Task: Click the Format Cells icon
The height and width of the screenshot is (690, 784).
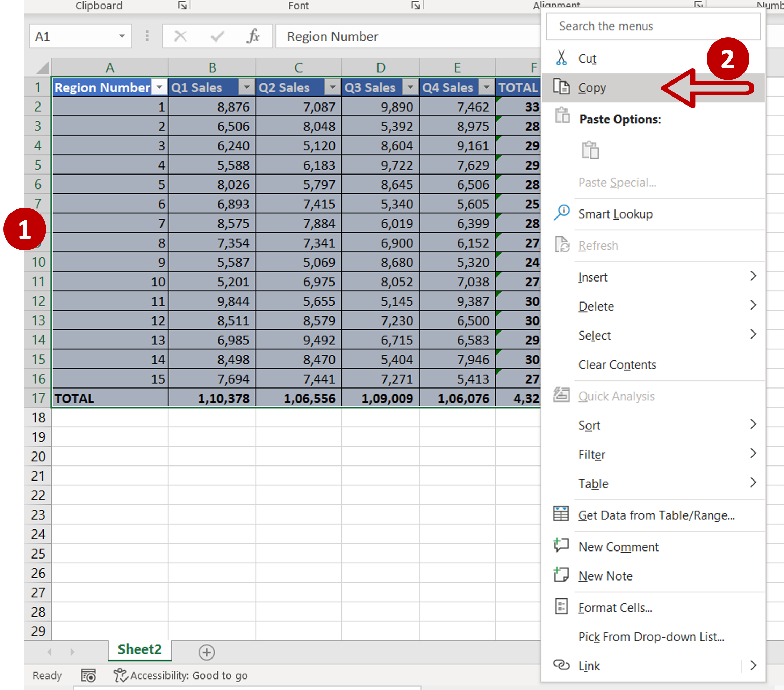Action: (561, 607)
